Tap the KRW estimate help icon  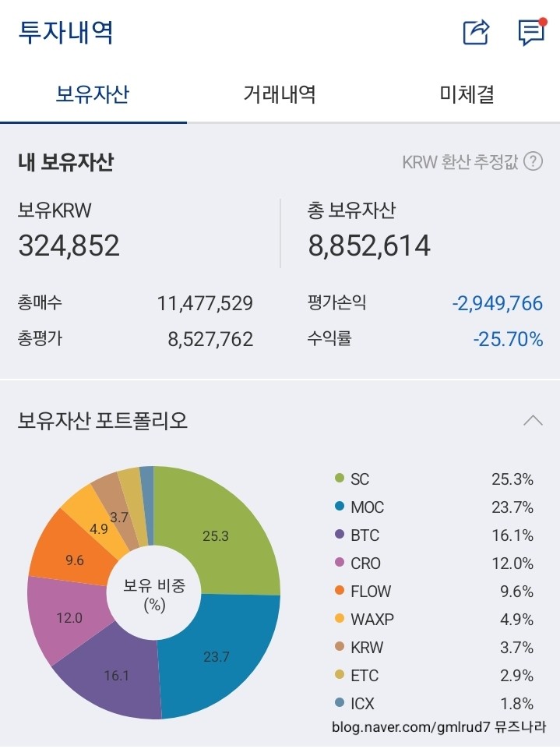[533, 161]
